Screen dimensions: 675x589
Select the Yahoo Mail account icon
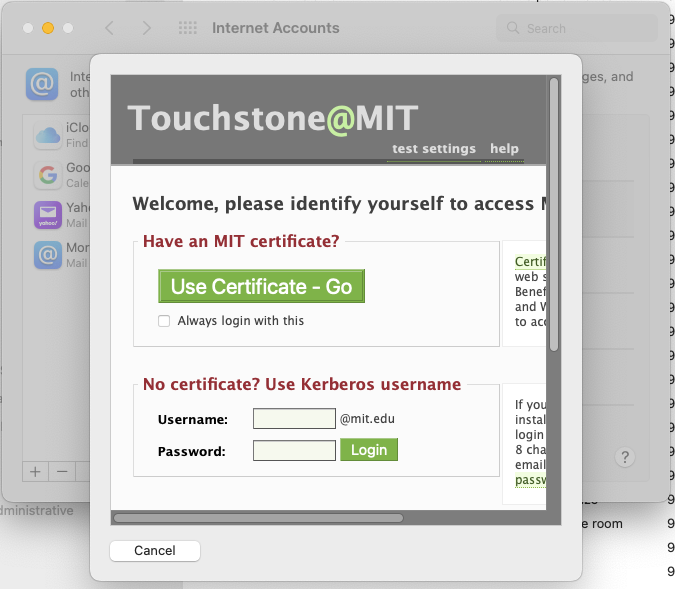point(48,215)
